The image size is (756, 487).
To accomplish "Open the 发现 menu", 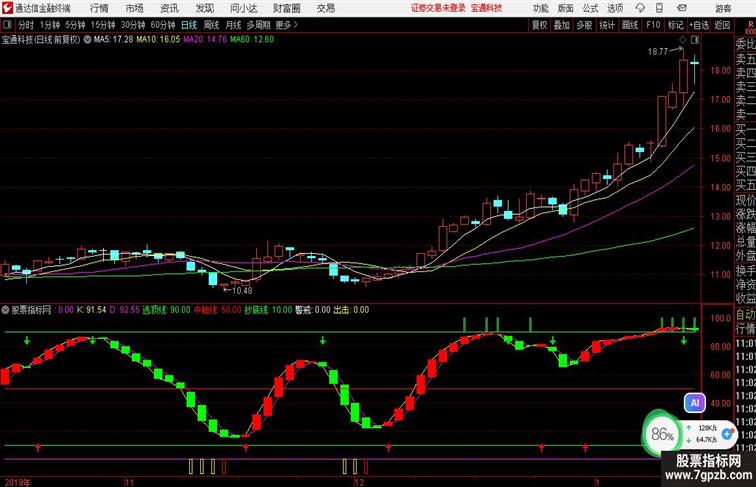I will pos(204,8).
